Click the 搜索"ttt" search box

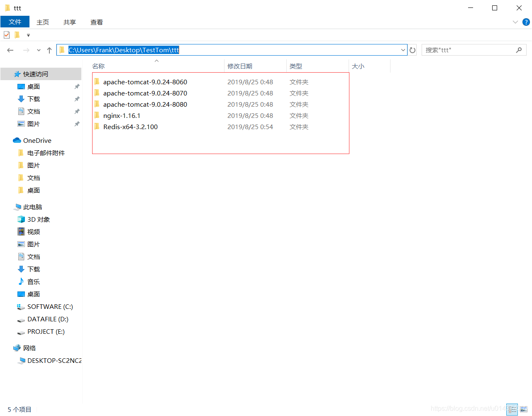point(474,50)
